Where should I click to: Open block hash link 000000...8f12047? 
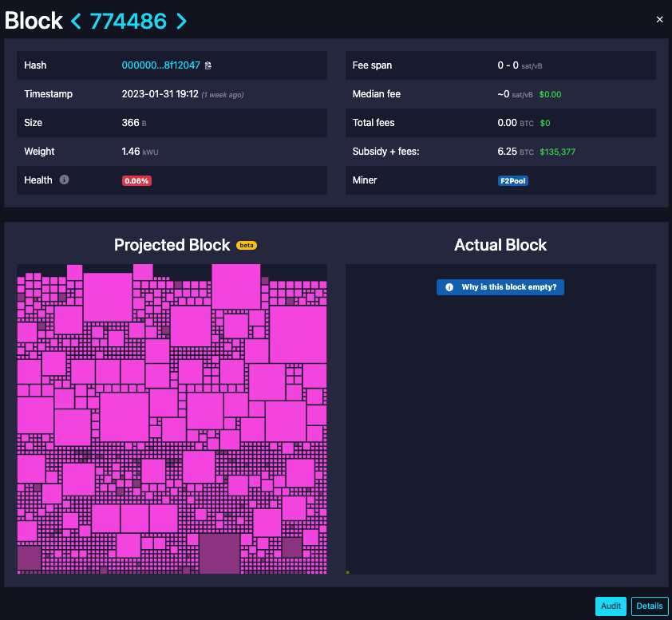coord(160,65)
